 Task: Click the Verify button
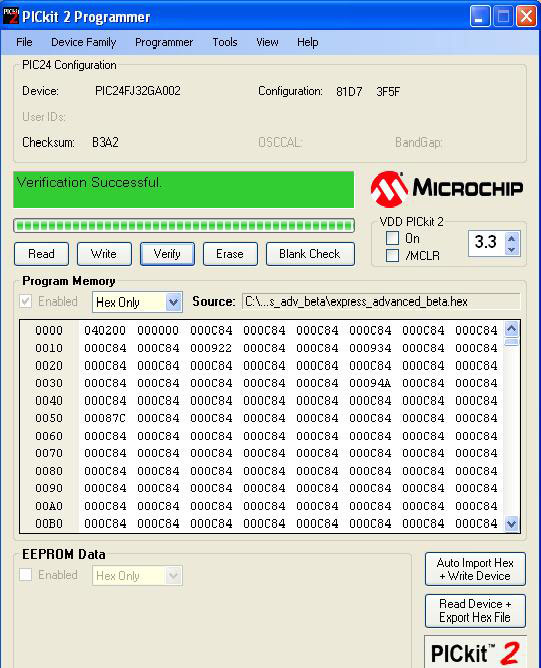tap(167, 254)
